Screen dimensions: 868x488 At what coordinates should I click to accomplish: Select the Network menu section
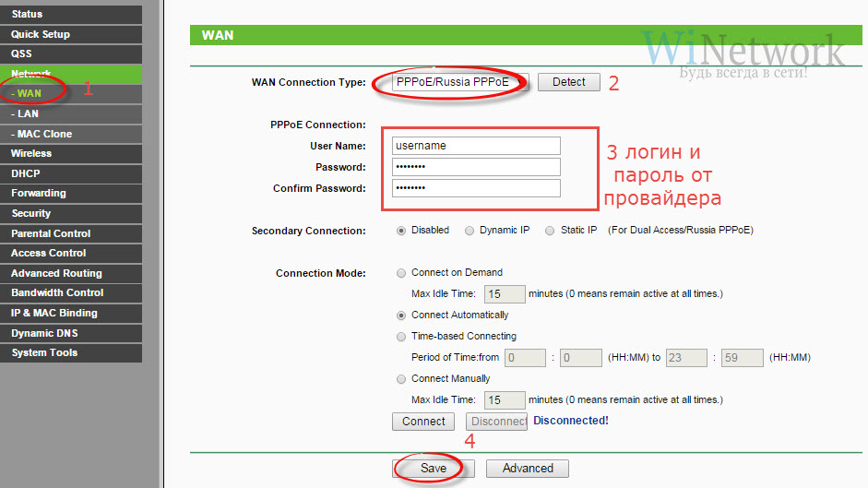pyautogui.click(x=71, y=74)
